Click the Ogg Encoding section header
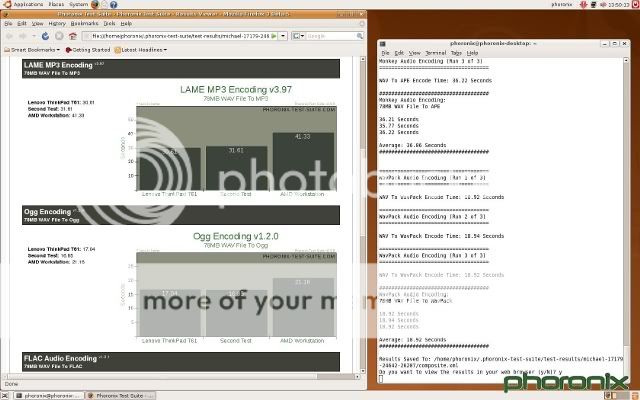Image resolution: width=640 pixels, height=400 pixels. coord(181,215)
